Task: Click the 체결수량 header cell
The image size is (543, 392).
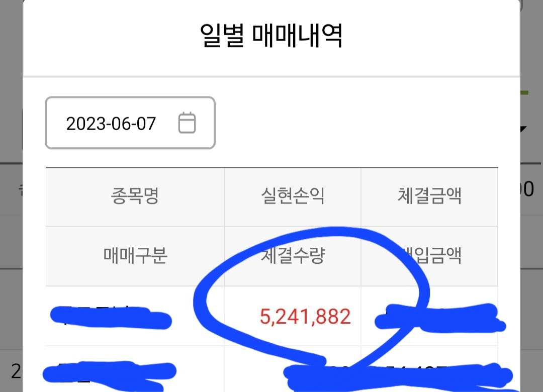Action: point(293,256)
